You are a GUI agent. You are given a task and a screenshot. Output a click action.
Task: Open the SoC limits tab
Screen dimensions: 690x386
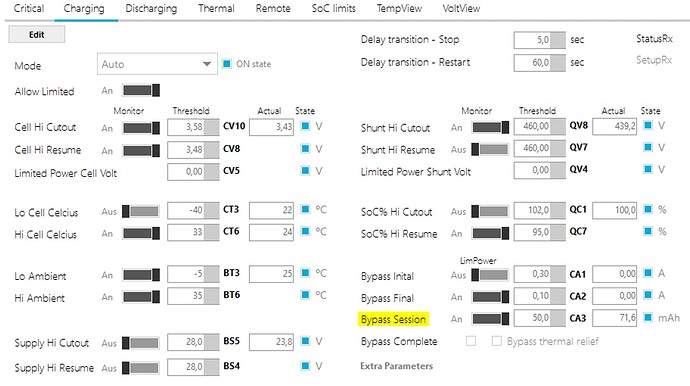[334, 8]
